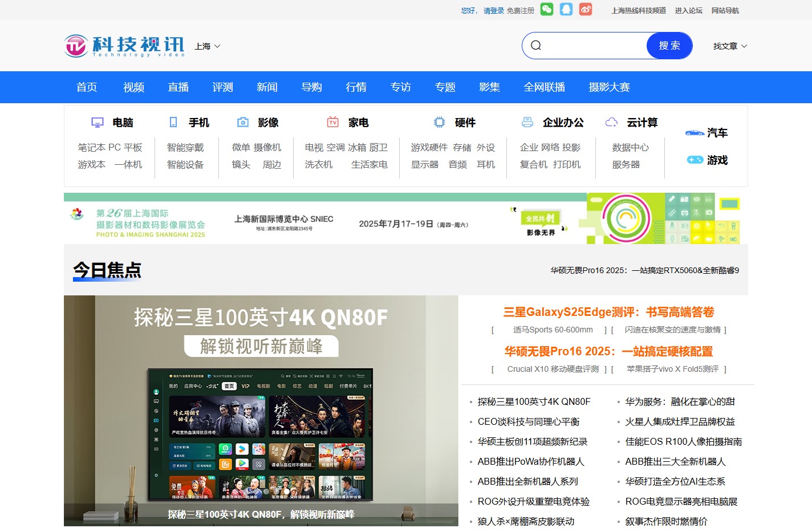The width and height of the screenshot is (812, 532).
Task: Open news item 华为服务：融化在掌心的甜
Action: tap(680, 402)
